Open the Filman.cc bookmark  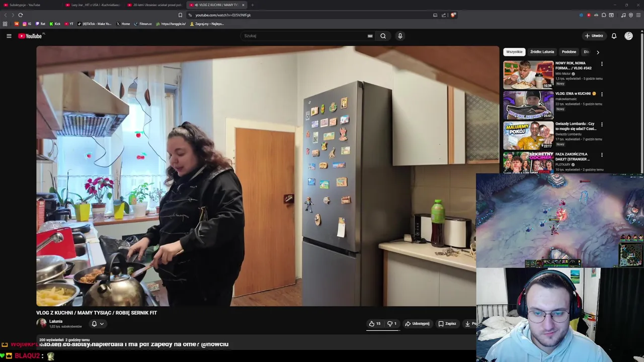pos(143,24)
